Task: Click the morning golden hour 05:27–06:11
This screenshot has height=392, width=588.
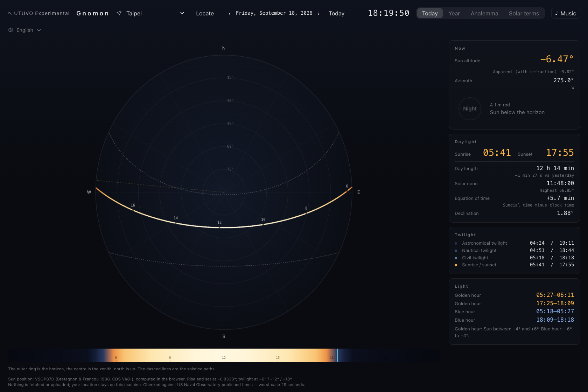Action: click(x=555, y=295)
